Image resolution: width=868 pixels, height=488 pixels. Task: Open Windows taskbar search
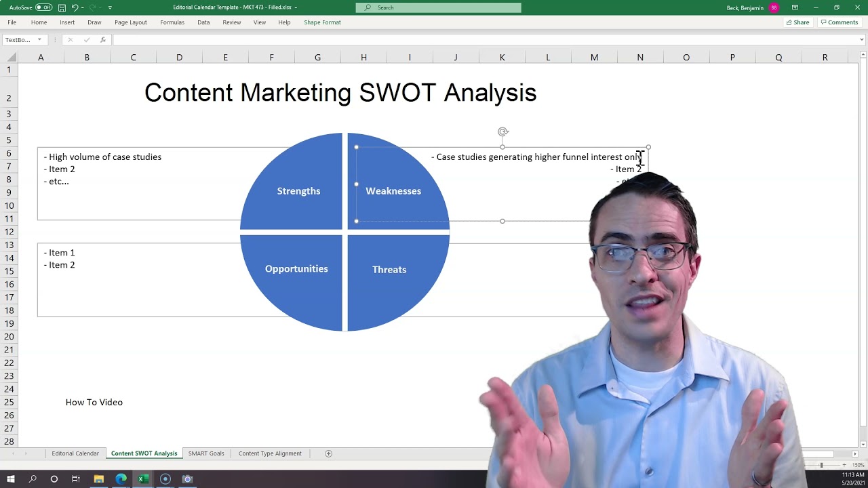(x=33, y=479)
